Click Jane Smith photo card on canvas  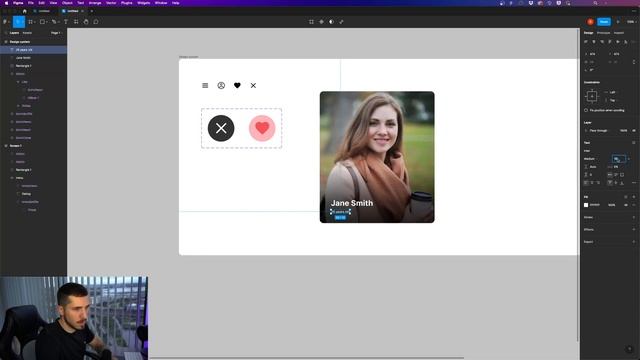click(377, 157)
